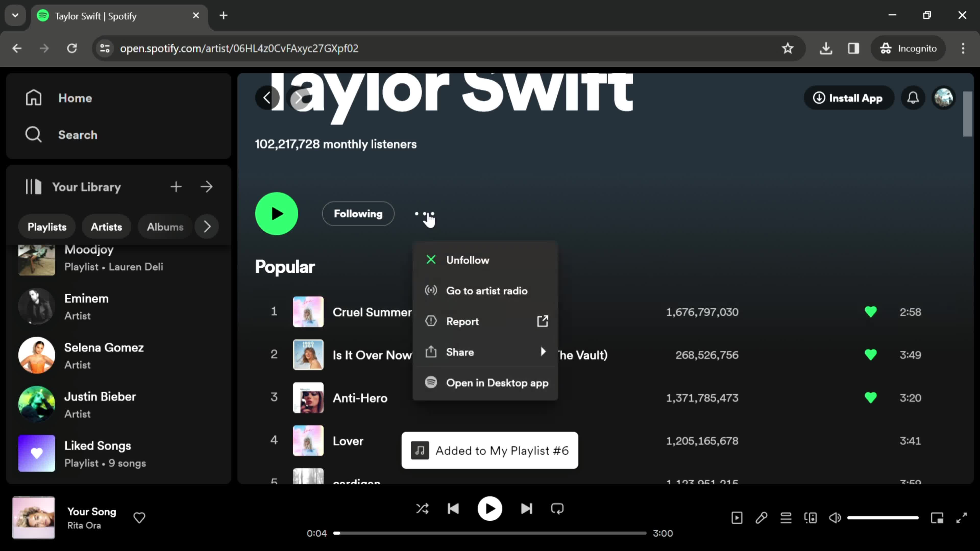Open Chrome downloads icon

tap(826, 48)
